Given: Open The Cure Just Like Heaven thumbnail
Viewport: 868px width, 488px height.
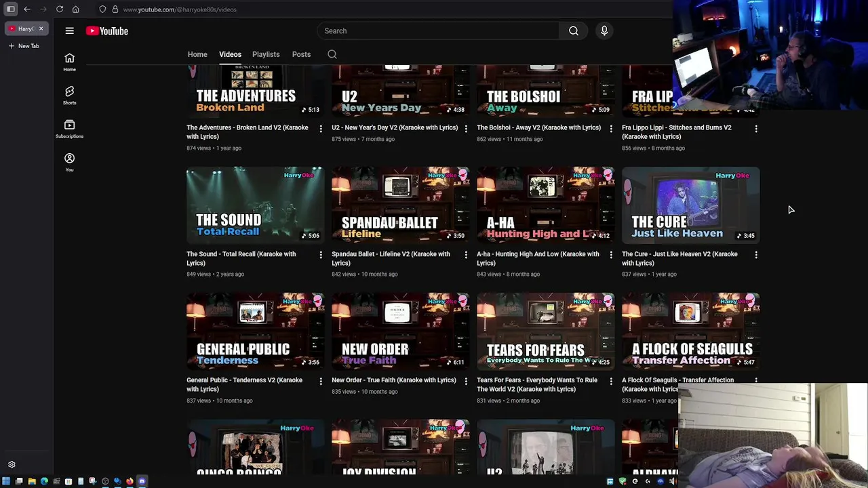Looking at the screenshot, I should (691, 205).
